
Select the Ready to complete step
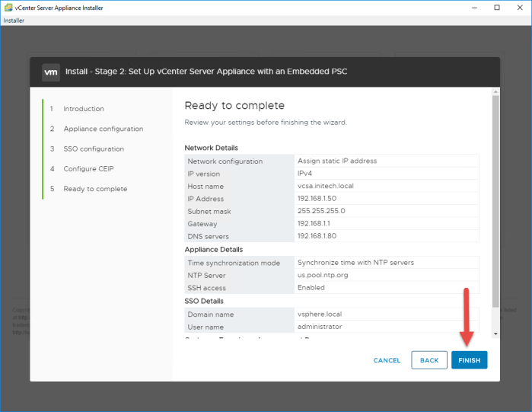tap(95, 189)
